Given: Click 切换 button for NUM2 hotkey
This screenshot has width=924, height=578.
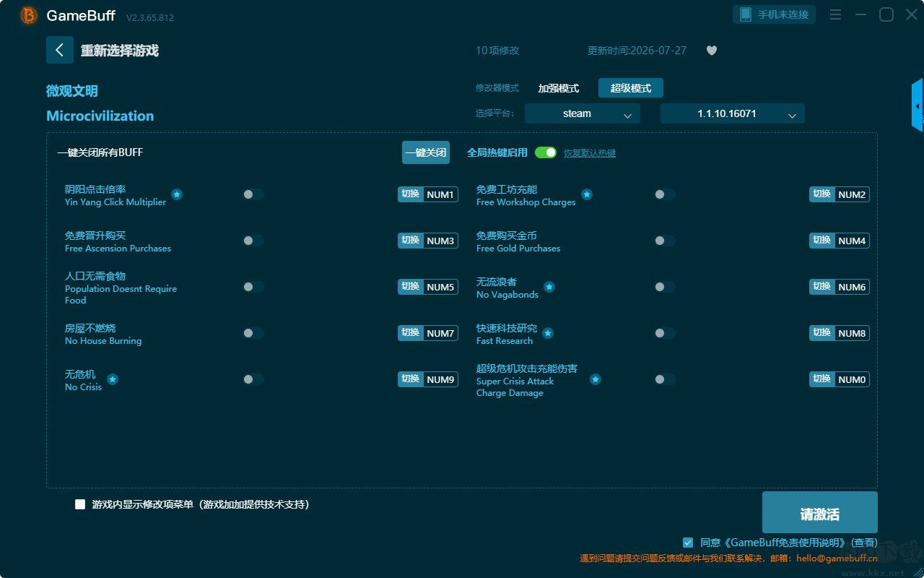Looking at the screenshot, I should point(822,194).
